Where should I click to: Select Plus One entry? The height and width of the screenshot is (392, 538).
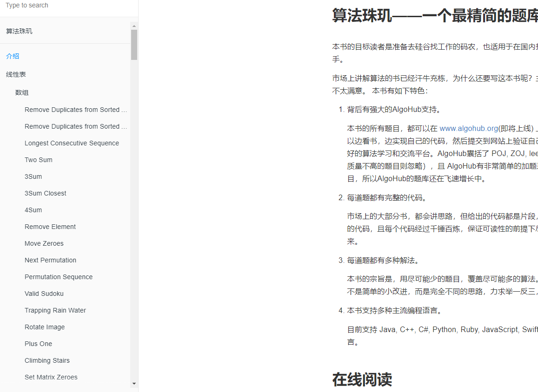click(39, 344)
